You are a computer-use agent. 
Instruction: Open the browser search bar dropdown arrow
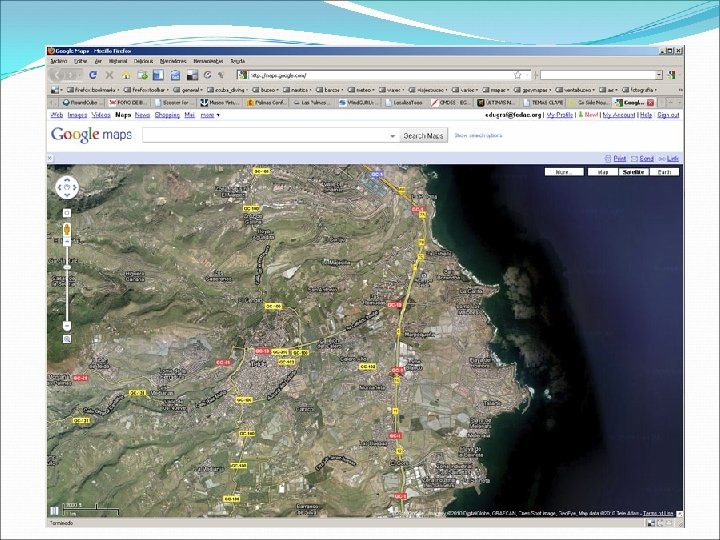pos(659,75)
